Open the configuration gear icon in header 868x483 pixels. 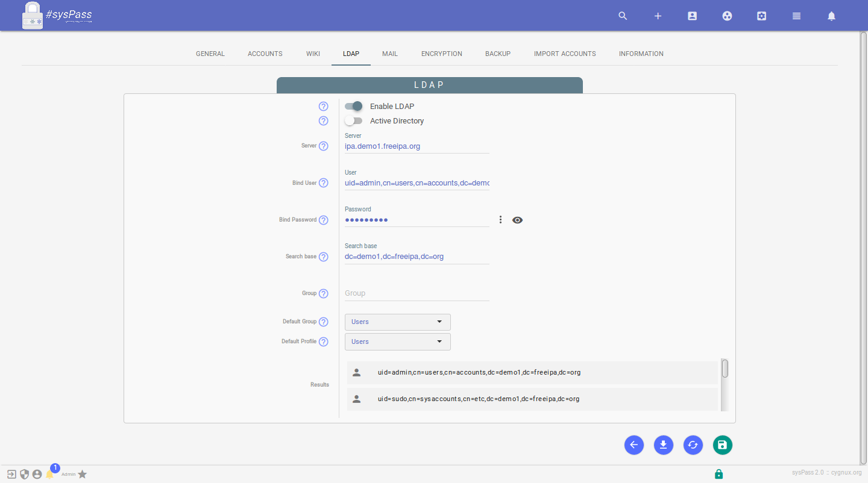tap(762, 16)
